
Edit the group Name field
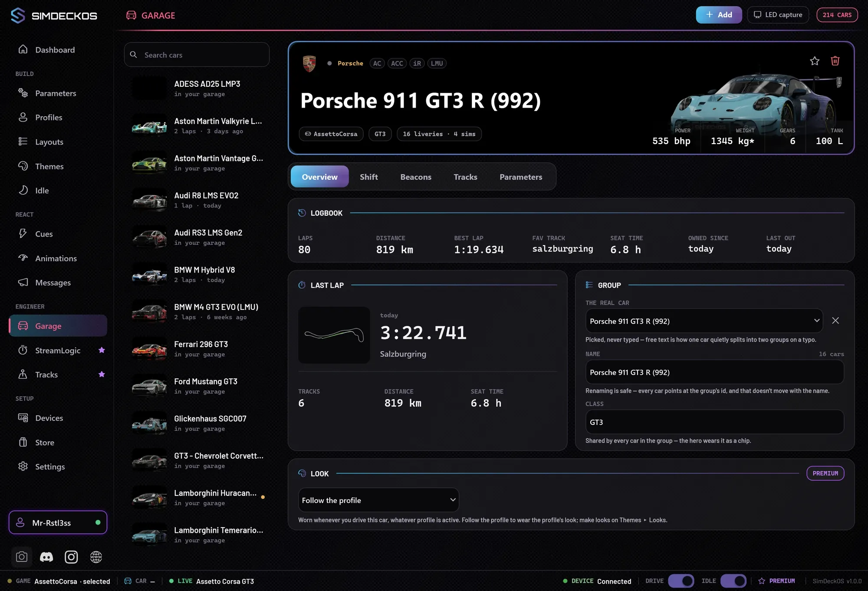714,372
